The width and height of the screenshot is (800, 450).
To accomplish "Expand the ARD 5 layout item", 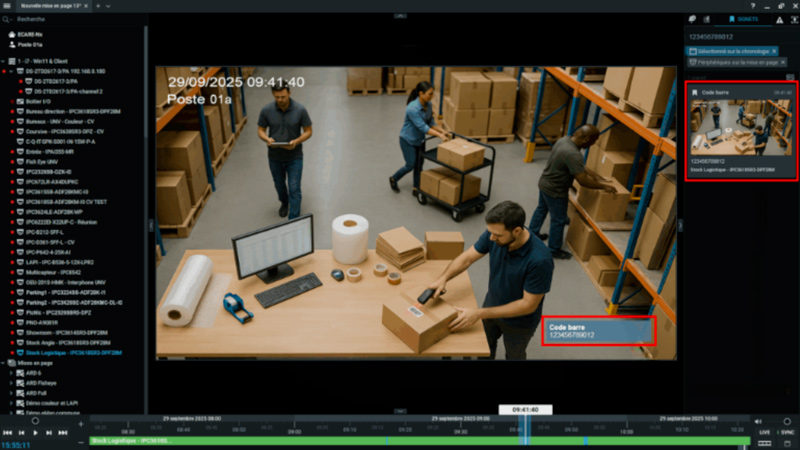I will coord(12,374).
